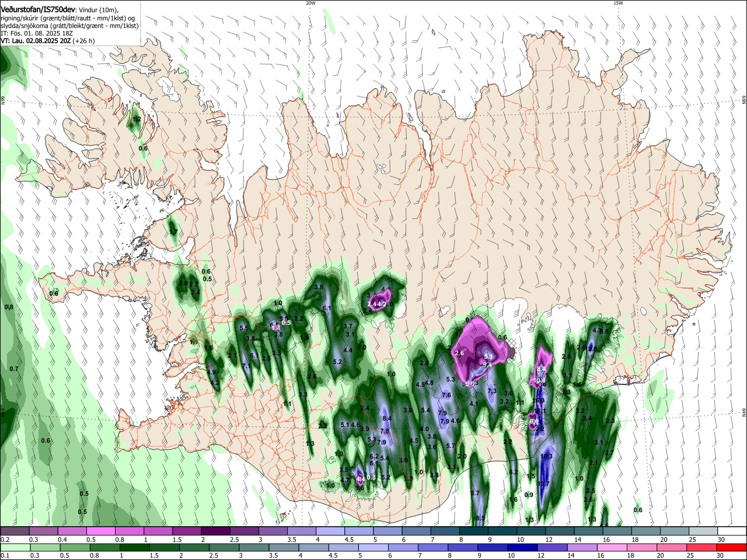The image size is (747, 560).
Task: Click the 0.7 value over the sea off the west coast
Action: [14, 369]
